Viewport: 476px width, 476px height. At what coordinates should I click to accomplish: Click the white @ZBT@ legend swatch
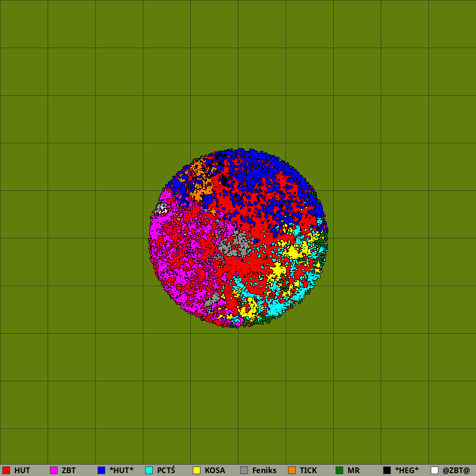click(435, 470)
